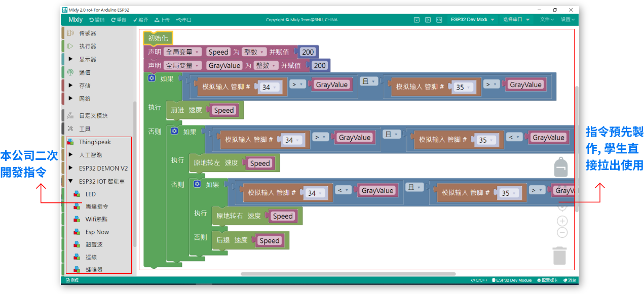Open the 文件 menu
This screenshot has width=644, height=294.
(546, 20)
